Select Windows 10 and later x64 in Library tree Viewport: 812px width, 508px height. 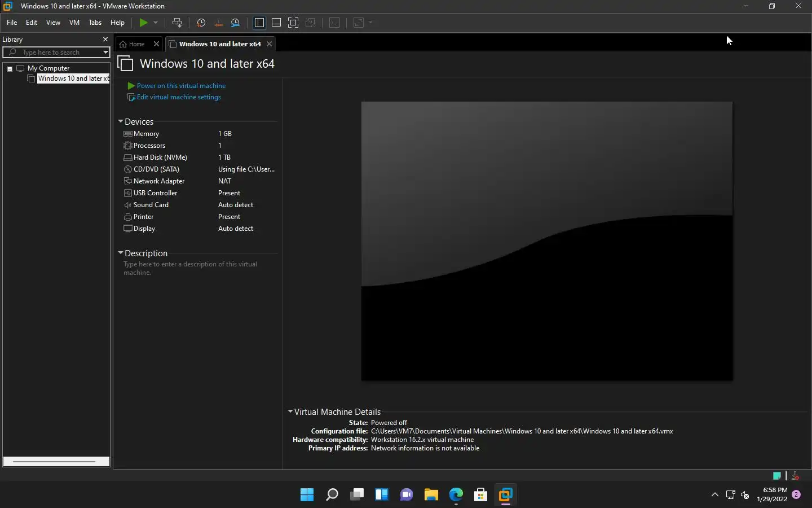73,79
